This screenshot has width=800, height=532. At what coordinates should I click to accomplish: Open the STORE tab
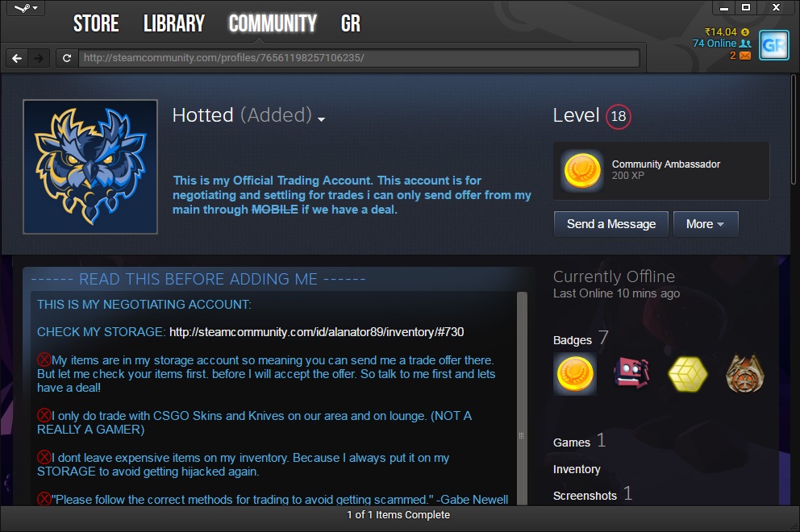pos(96,23)
